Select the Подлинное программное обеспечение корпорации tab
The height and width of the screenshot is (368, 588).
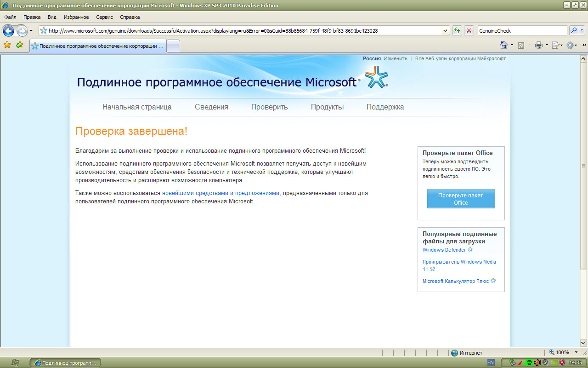pos(97,46)
